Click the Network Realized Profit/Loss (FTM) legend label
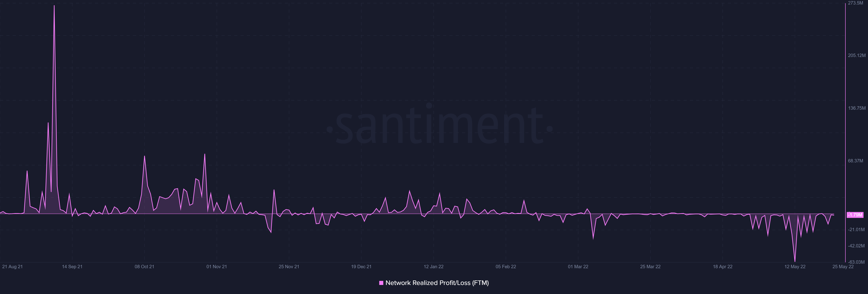This screenshot has width=868, height=294. point(437,283)
